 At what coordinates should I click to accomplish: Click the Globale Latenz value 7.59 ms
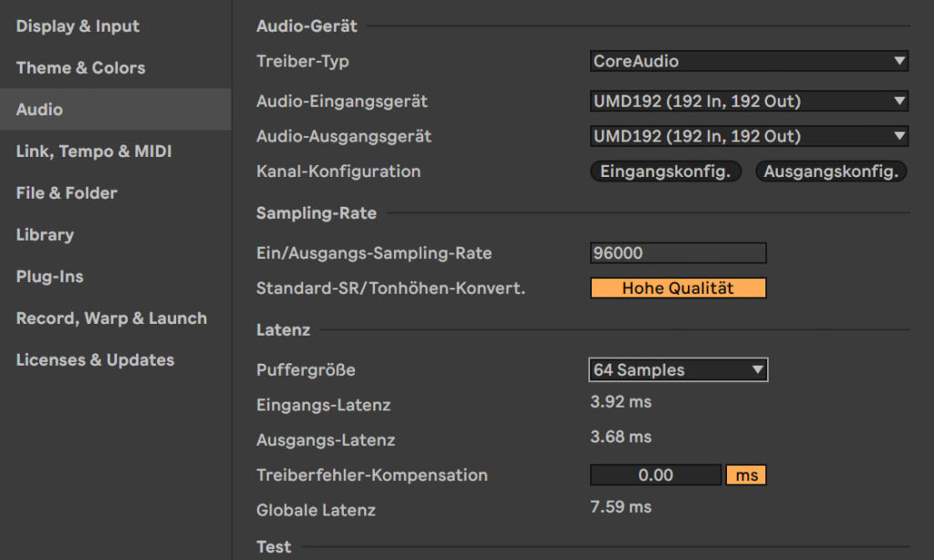621,507
